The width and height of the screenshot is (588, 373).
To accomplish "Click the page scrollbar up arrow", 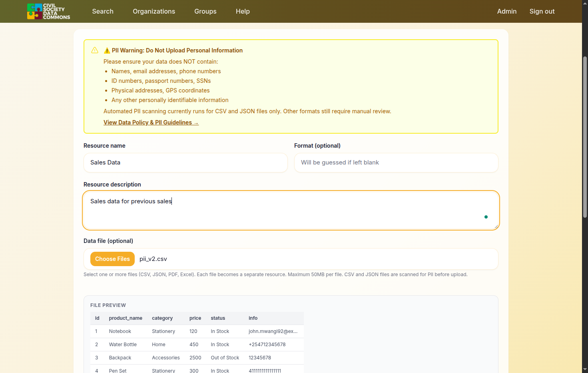I will pyautogui.click(x=585, y=3).
